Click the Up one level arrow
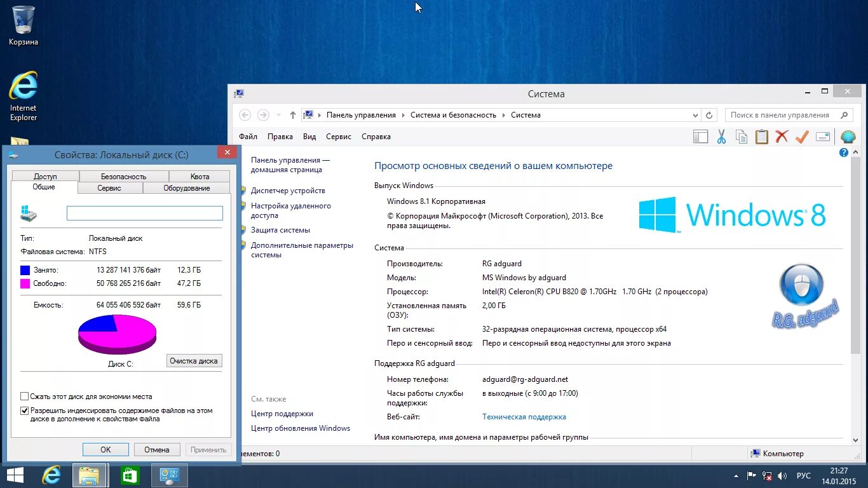Image resolution: width=868 pixels, height=488 pixels. tap(292, 115)
